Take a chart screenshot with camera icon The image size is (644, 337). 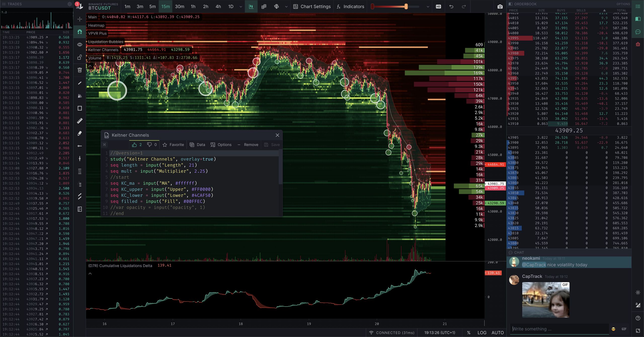coord(500,7)
